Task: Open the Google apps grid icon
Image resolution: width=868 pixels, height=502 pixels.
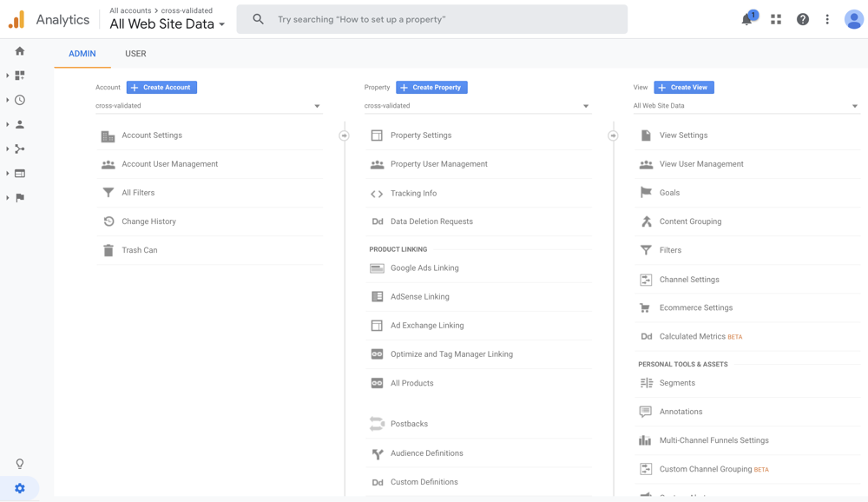Action: tap(776, 19)
